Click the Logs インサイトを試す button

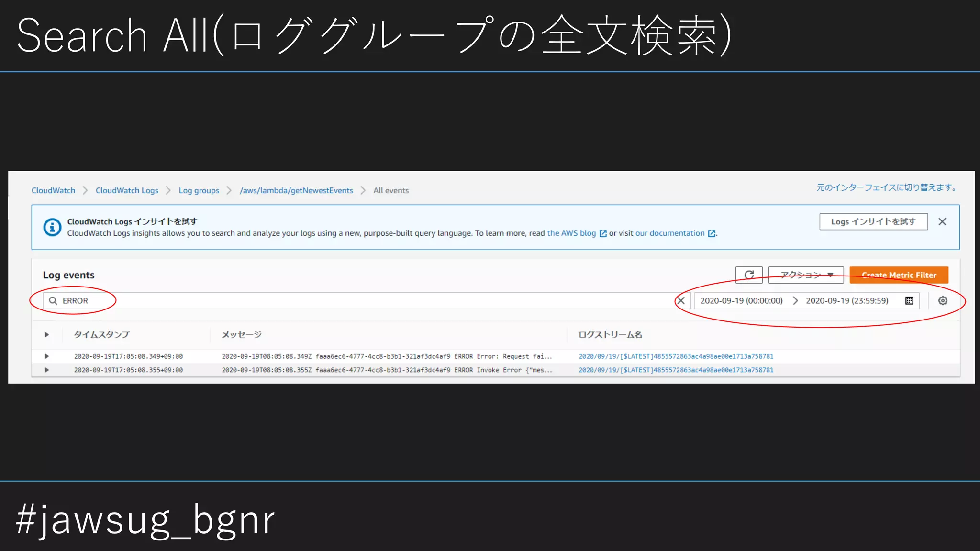(873, 221)
